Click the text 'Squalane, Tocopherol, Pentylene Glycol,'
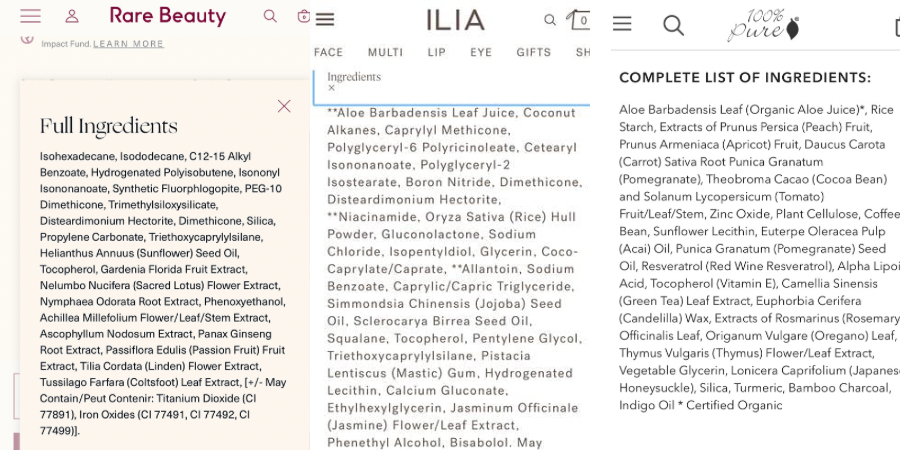The height and width of the screenshot is (450, 900). tap(455, 339)
